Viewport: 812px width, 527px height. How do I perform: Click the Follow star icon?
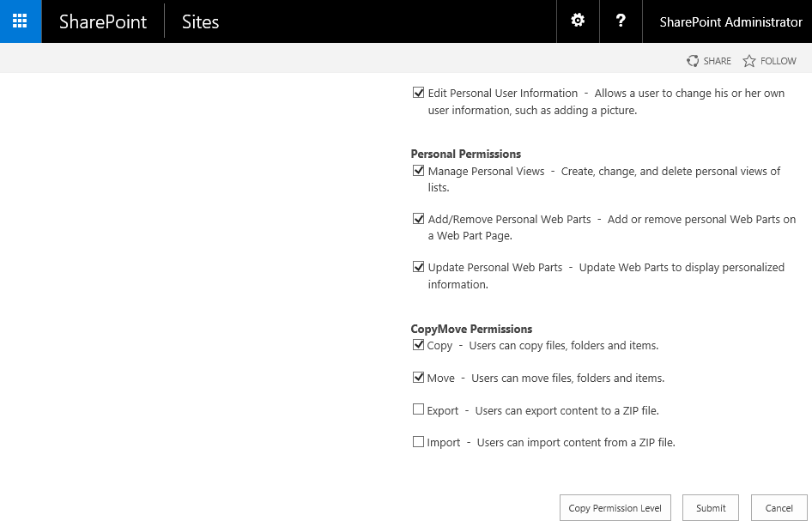[x=749, y=61]
